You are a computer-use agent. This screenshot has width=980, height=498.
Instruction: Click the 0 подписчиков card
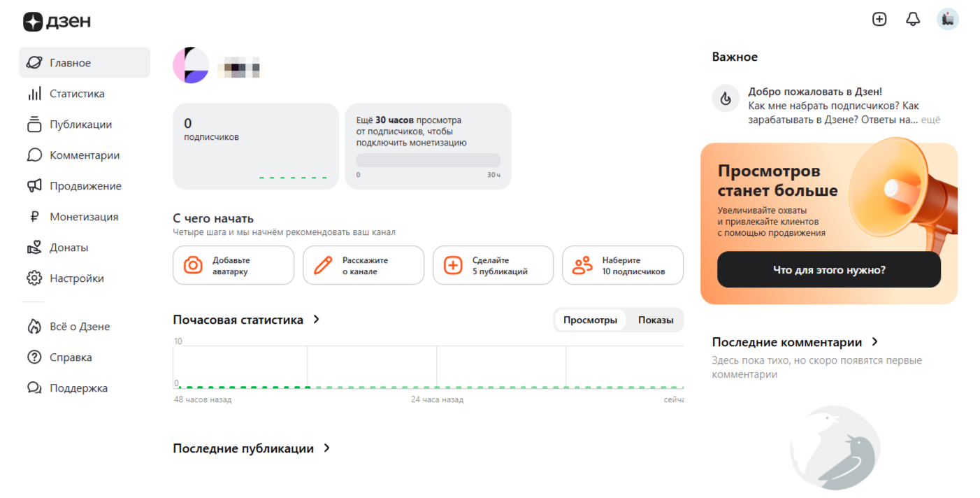256,146
